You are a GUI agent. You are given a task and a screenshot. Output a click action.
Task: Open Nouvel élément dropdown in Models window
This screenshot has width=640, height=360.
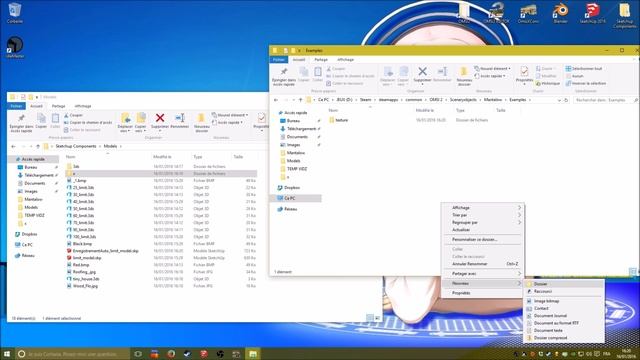[230, 115]
